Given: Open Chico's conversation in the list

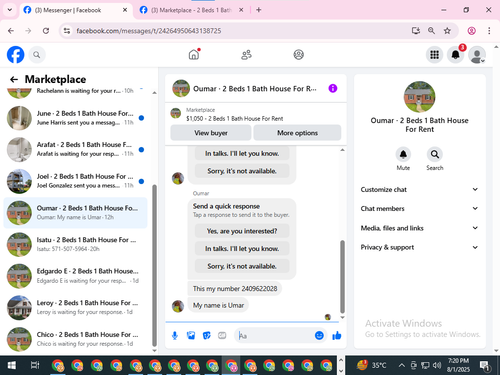Looking at the screenshot, I should click(75, 339).
